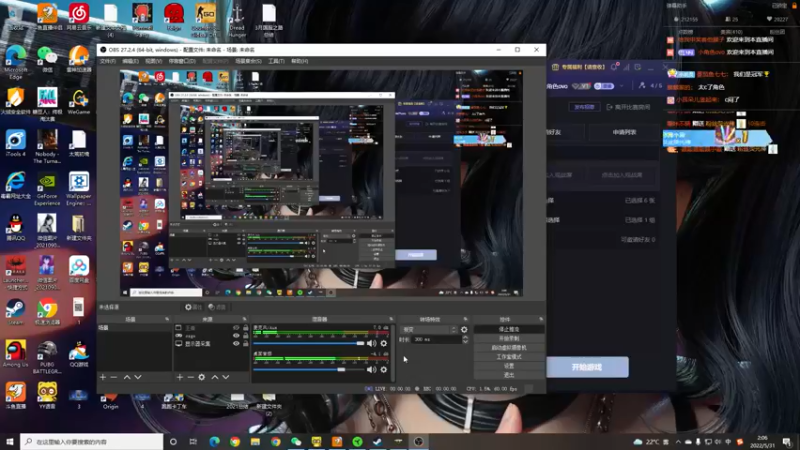
Task: Open the Wallpaper Engine desktop shortcut
Action: (79, 189)
